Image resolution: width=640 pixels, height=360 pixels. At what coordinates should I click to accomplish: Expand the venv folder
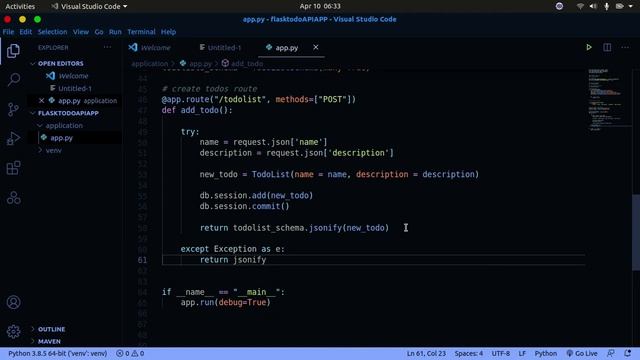(x=53, y=150)
